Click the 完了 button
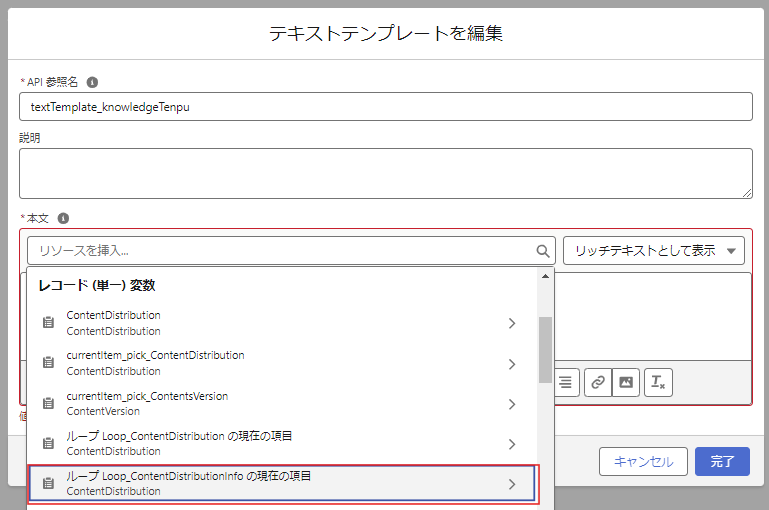 click(x=722, y=461)
